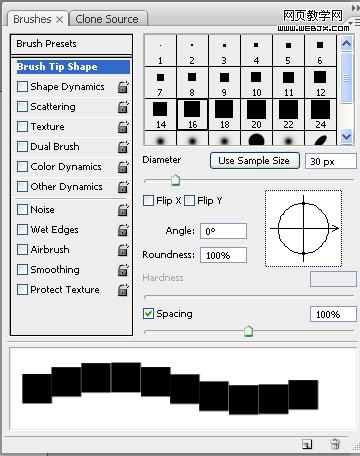
Task: Switch to the Clone Source tab
Action: coord(108,19)
